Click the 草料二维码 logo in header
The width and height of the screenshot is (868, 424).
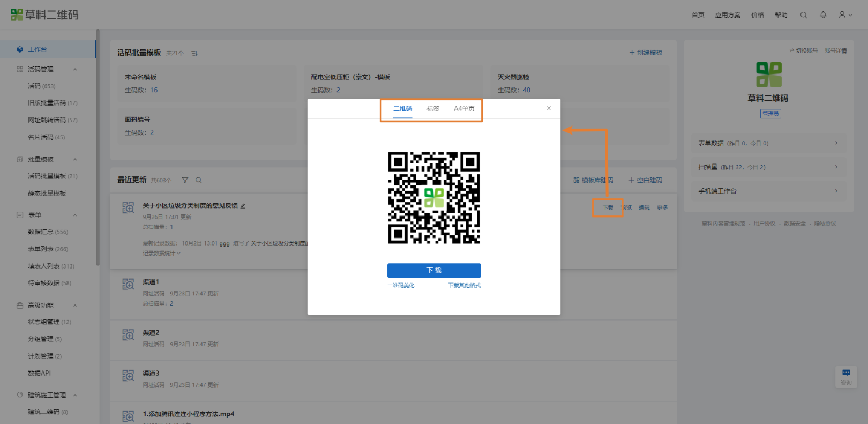(44, 14)
